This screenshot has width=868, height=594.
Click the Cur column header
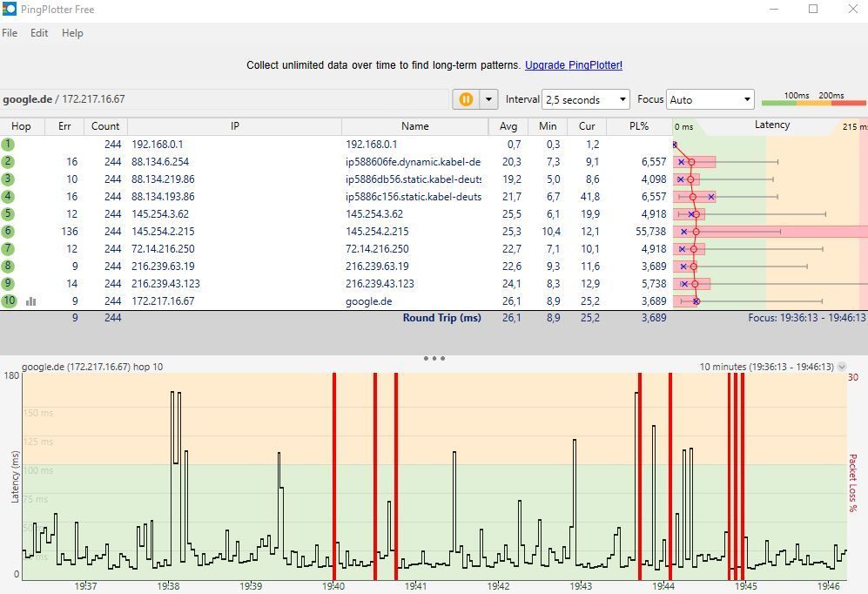(587, 126)
